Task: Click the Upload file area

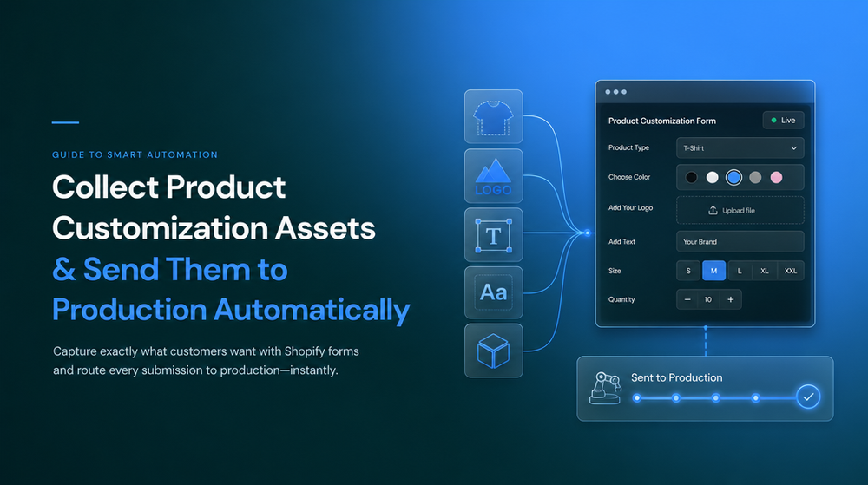Action: (x=740, y=210)
